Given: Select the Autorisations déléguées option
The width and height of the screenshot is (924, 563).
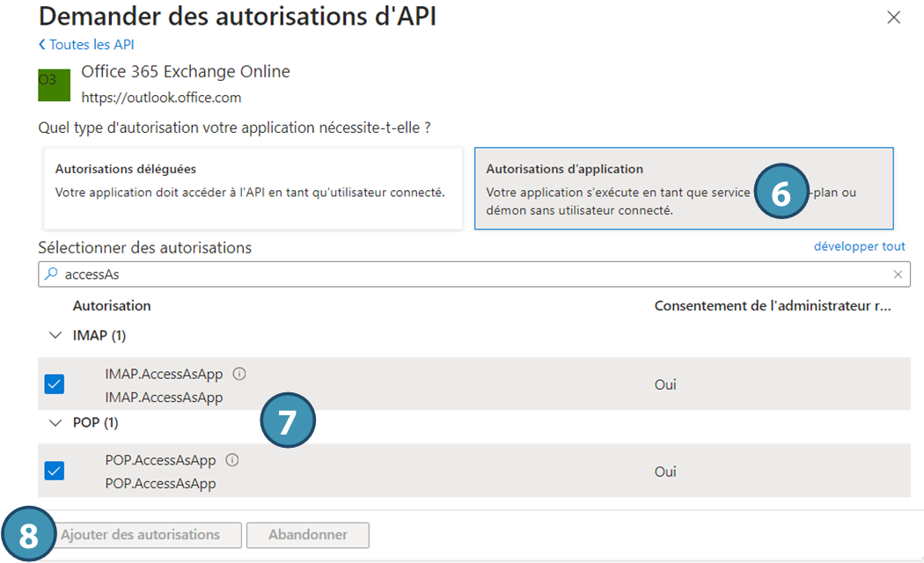Looking at the screenshot, I should [x=253, y=188].
